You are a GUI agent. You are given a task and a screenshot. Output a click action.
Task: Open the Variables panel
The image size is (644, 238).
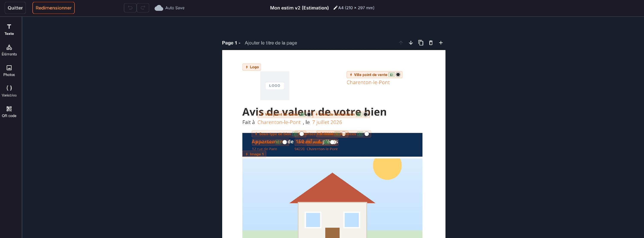9,91
